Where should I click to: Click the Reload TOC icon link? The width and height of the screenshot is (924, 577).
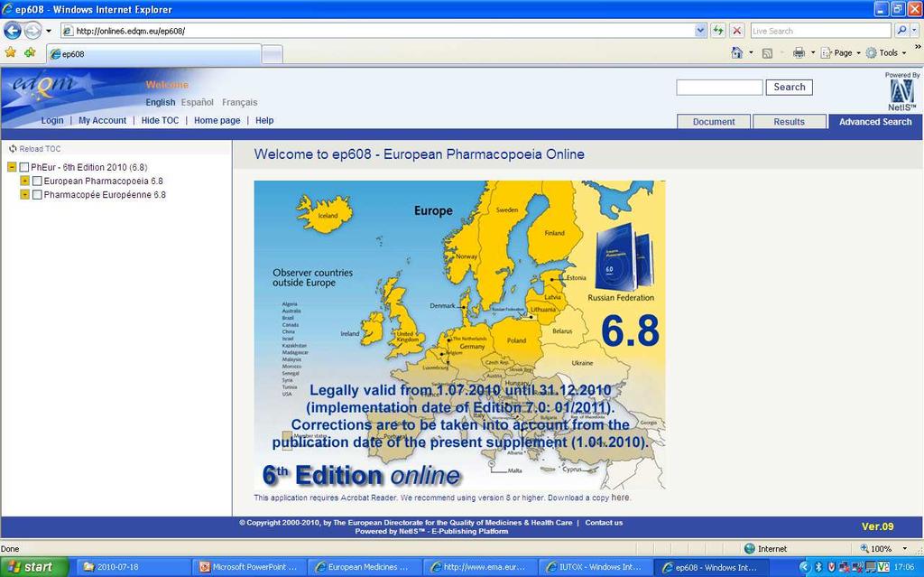(x=34, y=149)
